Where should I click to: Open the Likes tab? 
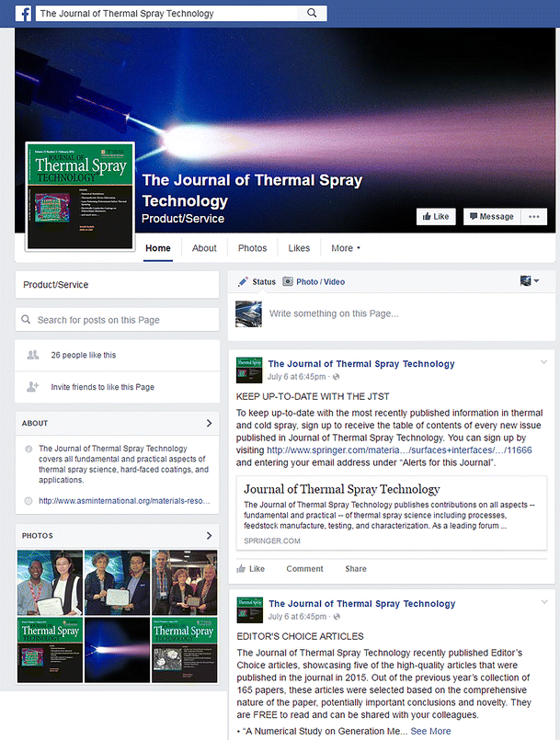299,248
